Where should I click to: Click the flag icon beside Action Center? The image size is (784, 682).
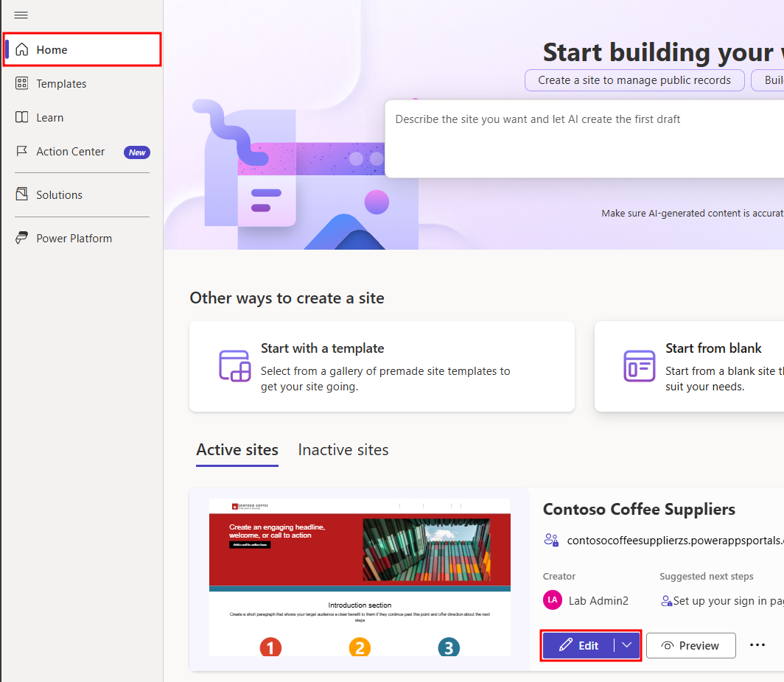(x=21, y=151)
